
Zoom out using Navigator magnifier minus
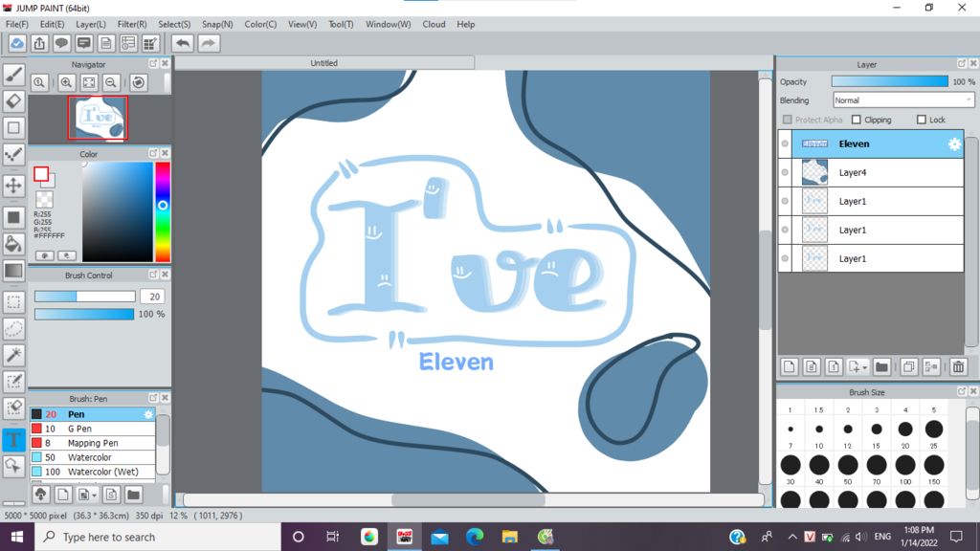click(x=111, y=82)
